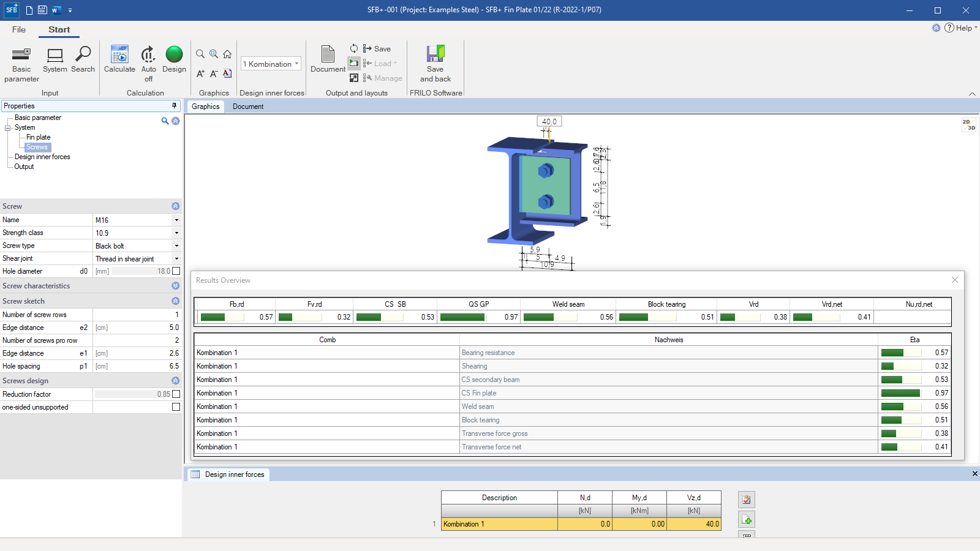Image resolution: width=980 pixels, height=551 pixels.
Task: Click the Properties tree search icon
Action: coord(165,121)
